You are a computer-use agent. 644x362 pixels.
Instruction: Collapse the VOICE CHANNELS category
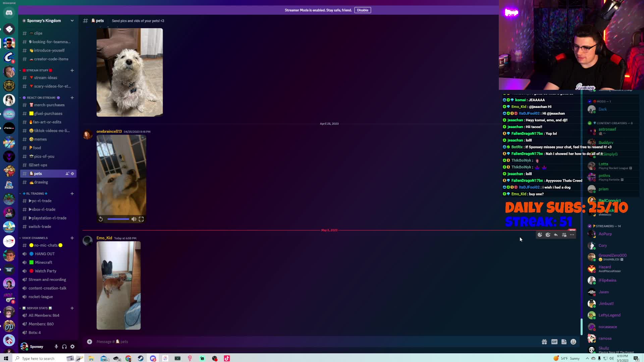[35, 238]
